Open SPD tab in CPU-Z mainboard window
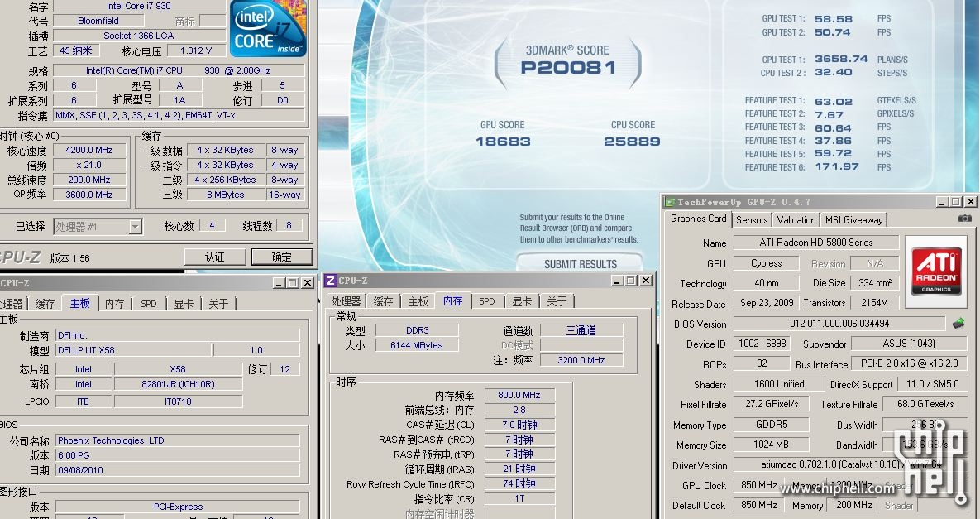The width and height of the screenshot is (980, 519). (149, 304)
